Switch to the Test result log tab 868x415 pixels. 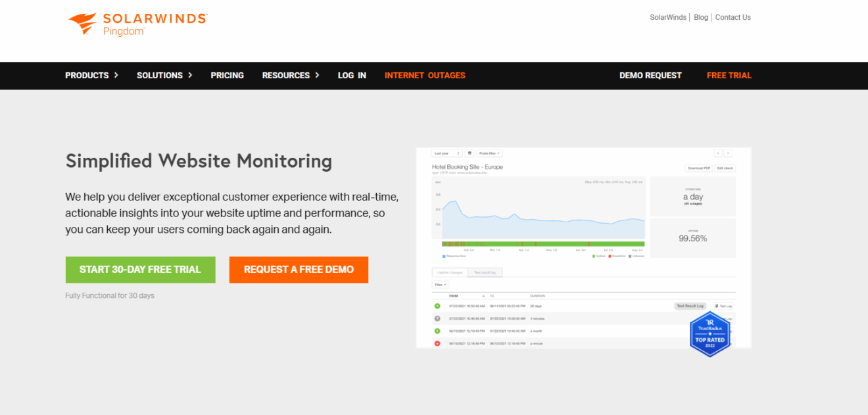[x=484, y=272]
